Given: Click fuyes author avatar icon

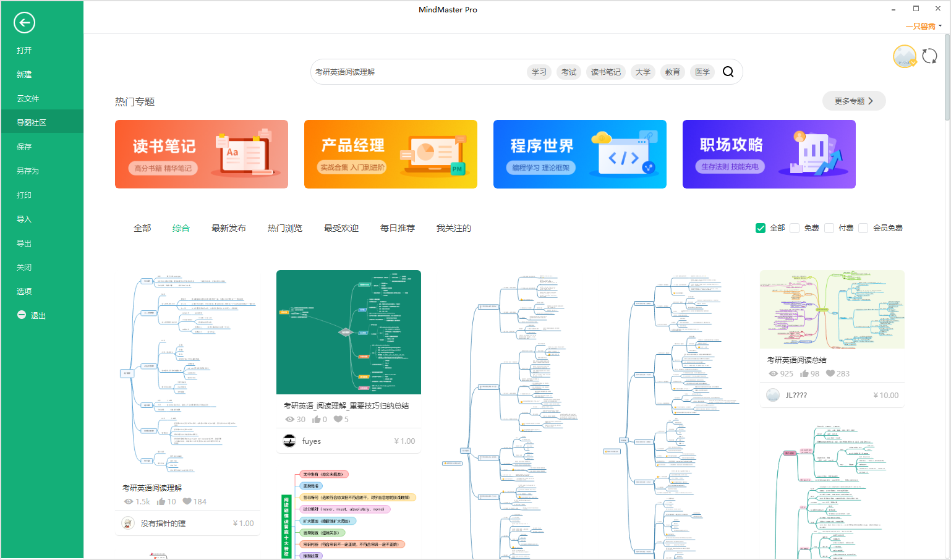Looking at the screenshot, I should [x=289, y=441].
